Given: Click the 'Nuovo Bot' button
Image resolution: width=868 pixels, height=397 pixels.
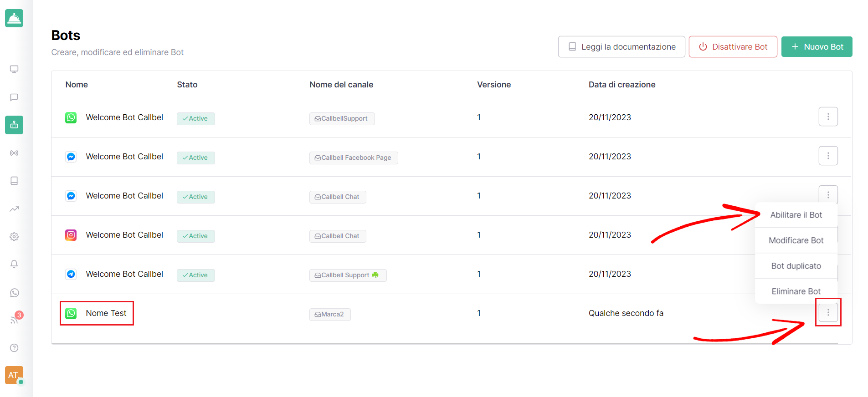Looking at the screenshot, I should click(817, 47).
